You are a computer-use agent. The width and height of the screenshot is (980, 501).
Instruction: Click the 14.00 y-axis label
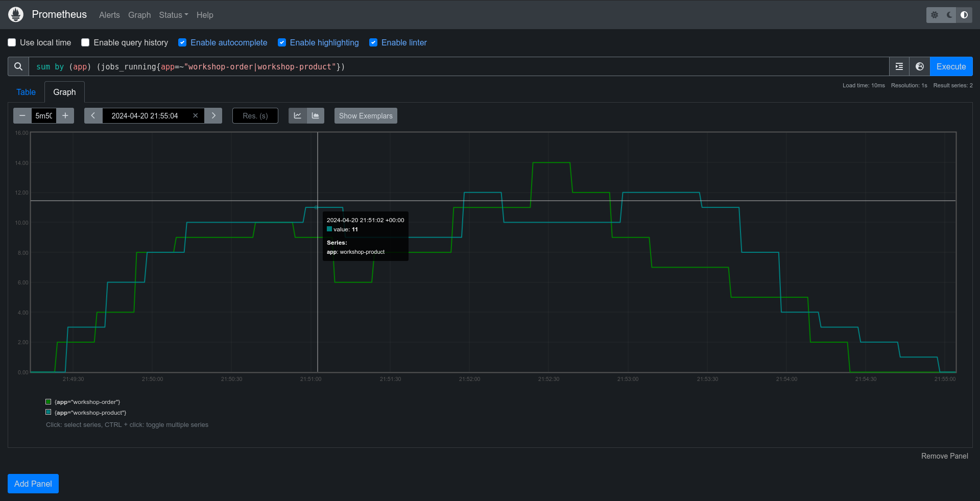pos(22,163)
